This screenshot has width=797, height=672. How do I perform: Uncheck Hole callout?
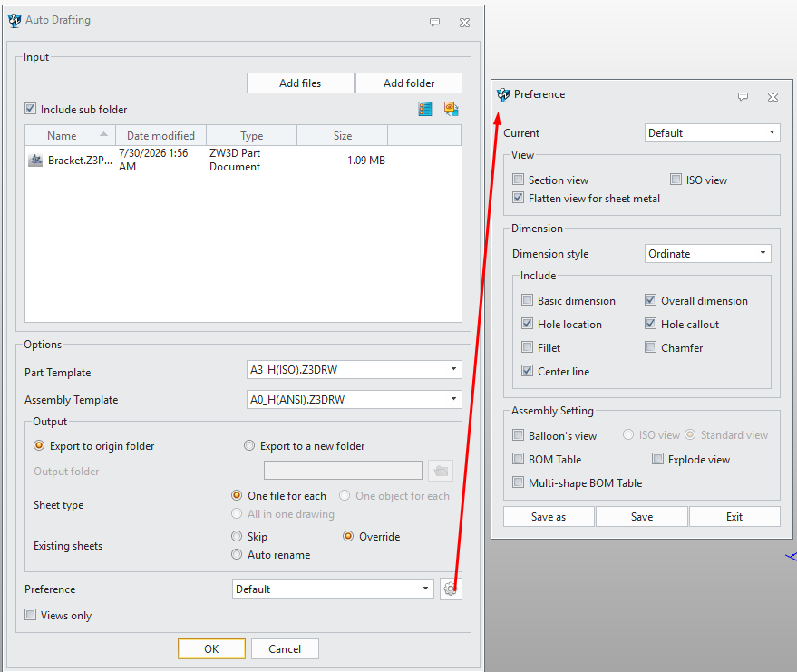click(651, 324)
